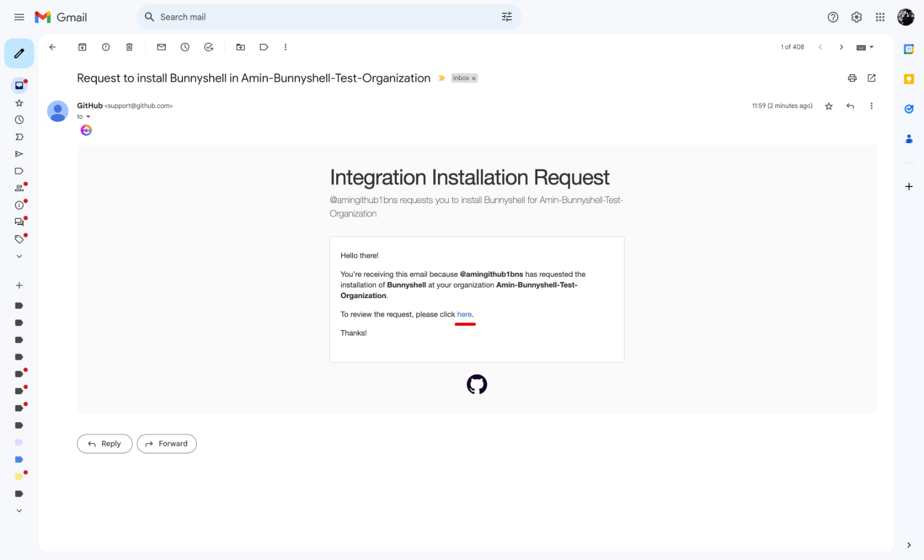The width and height of the screenshot is (924, 560).
Task: Open the yellow label in the sidebar
Action: click(x=19, y=476)
